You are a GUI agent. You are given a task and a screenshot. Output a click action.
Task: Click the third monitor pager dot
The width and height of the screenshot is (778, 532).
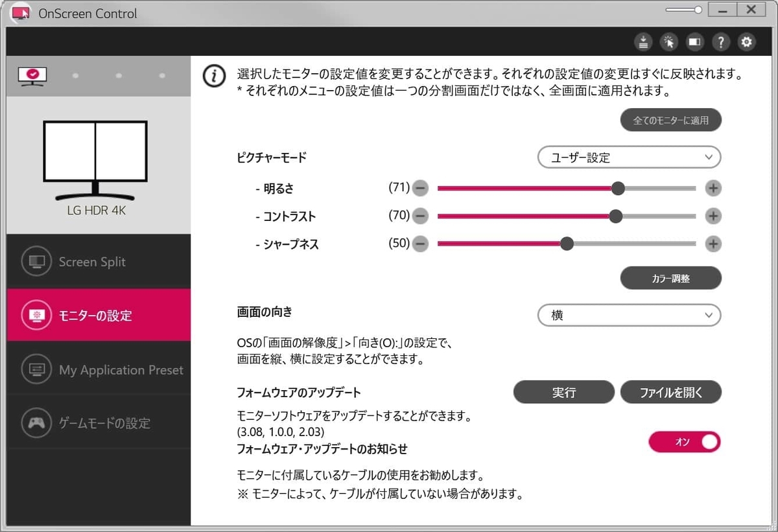coord(119,76)
